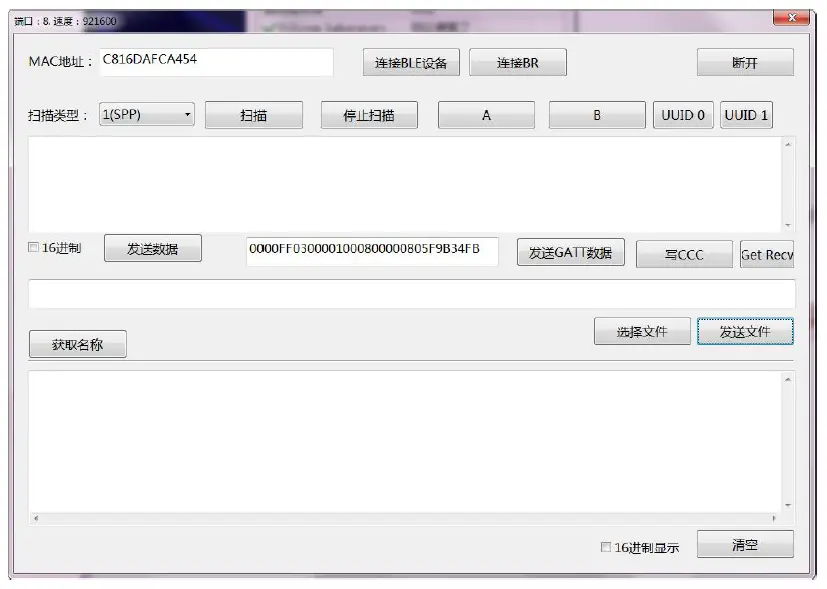Clear the log with the 清空 button
Screen dimensions: 827x589
pyautogui.click(x=745, y=544)
